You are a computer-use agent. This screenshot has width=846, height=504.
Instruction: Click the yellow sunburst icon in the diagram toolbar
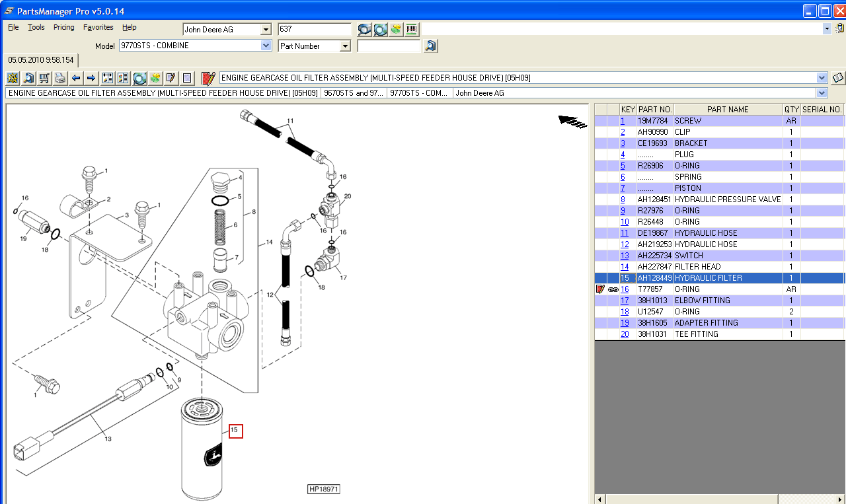(x=13, y=78)
